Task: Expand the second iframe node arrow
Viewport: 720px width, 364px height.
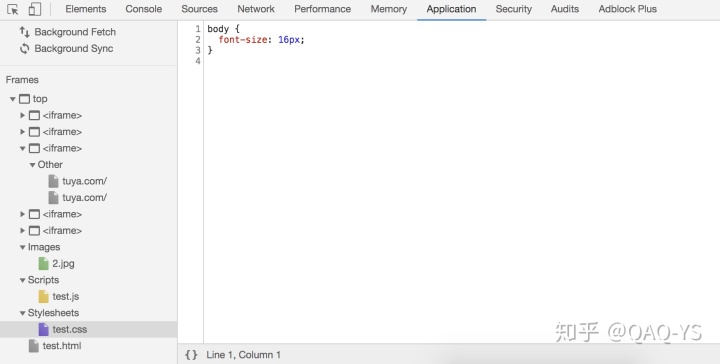Action: pos(22,132)
